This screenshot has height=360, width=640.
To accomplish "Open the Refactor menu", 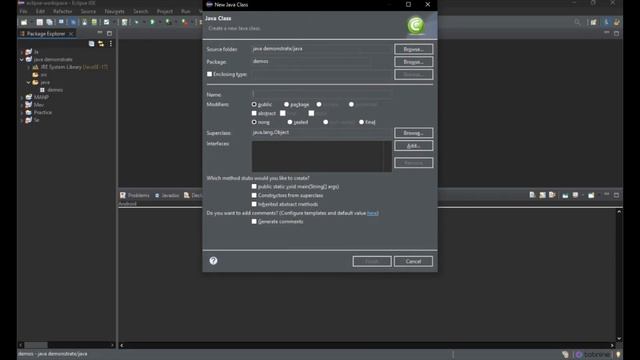I will [62, 11].
